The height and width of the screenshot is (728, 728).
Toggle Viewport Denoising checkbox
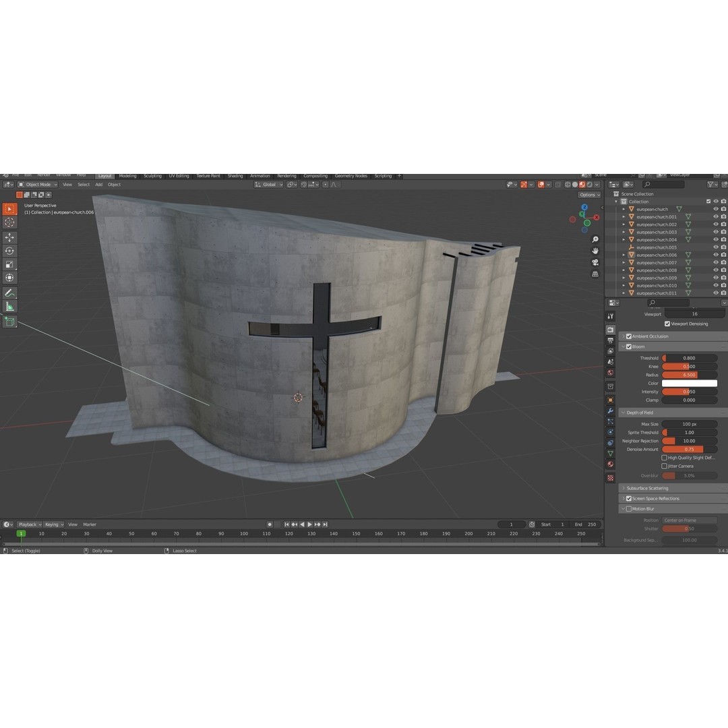[x=667, y=324]
